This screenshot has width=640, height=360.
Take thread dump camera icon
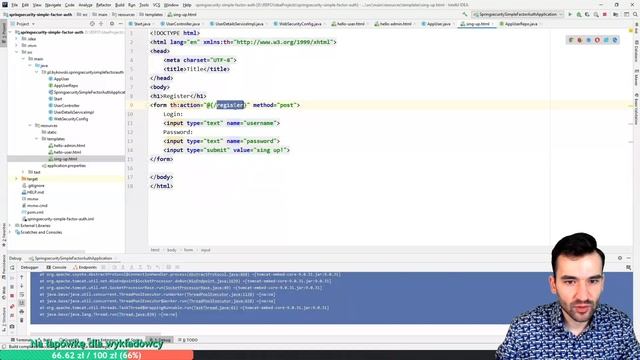(12, 327)
